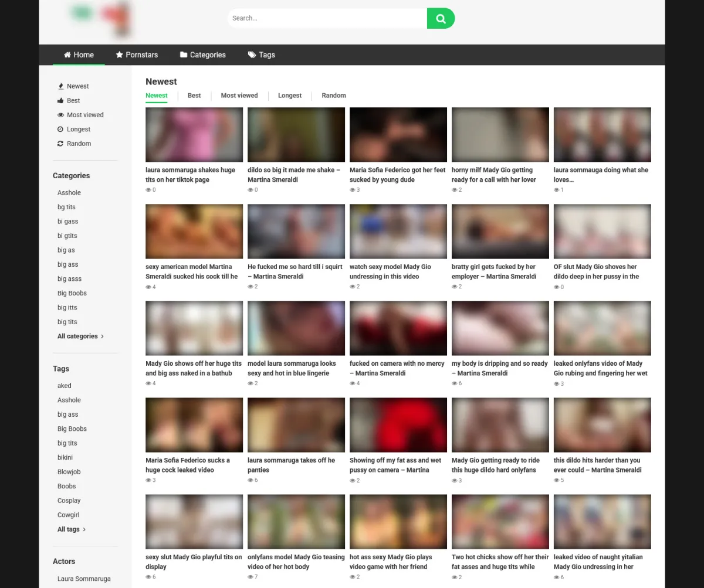
Task: Focus the Search text field
Action: (327, 18)
